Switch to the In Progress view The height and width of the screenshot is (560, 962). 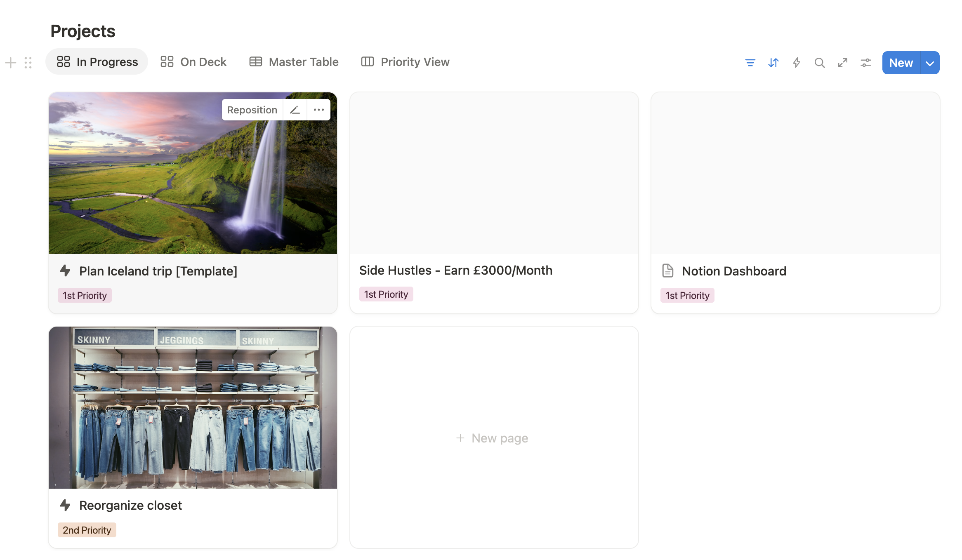pos(97,61)
